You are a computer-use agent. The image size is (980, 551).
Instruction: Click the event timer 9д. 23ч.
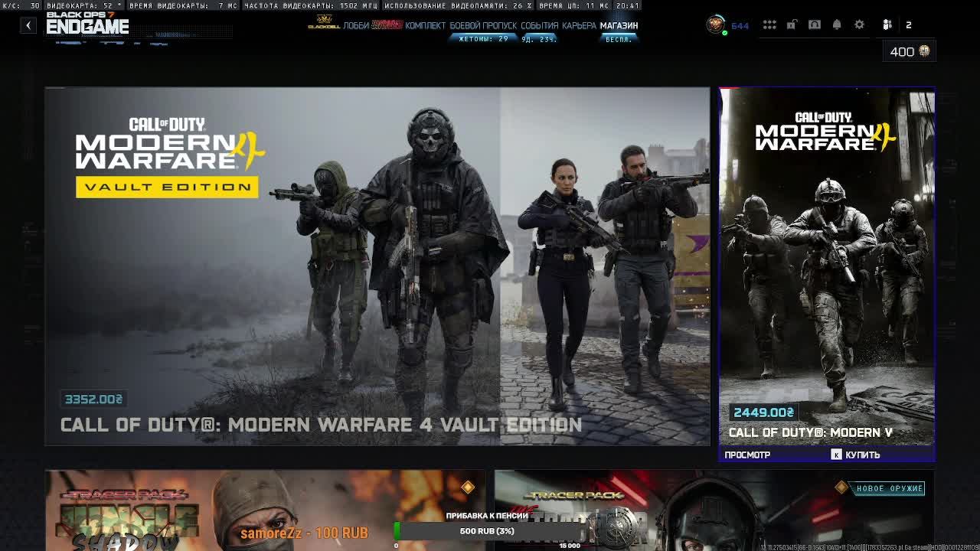click(x=539, y=39)
